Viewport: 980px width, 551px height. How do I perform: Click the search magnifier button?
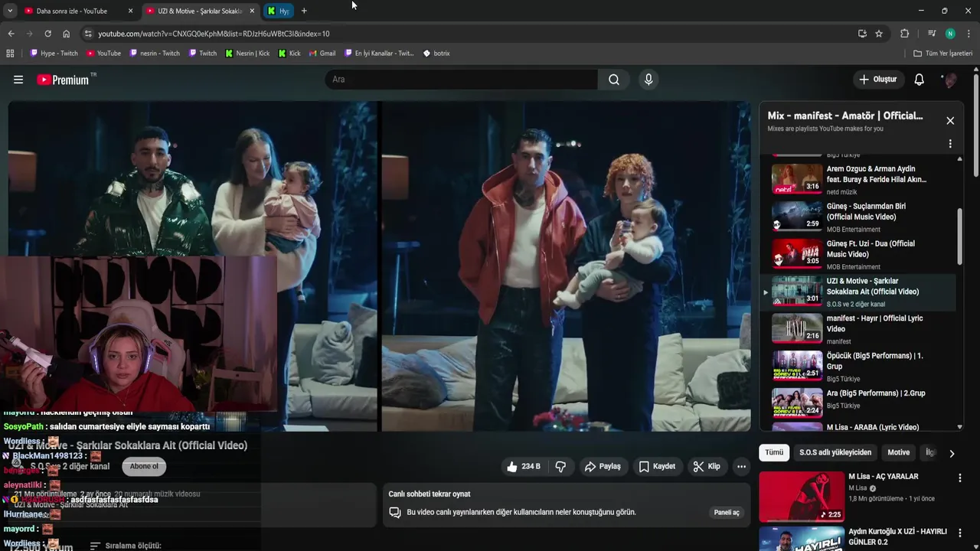pyautogui.click(x=614, y=80)
